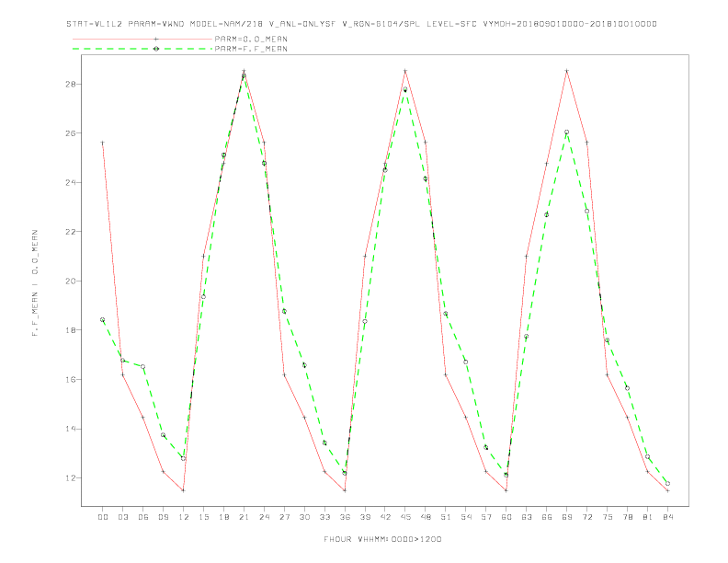Screen dimensions: 728x563
Task: Click x-axis tick label 03
Action: [x=122, y=517]
